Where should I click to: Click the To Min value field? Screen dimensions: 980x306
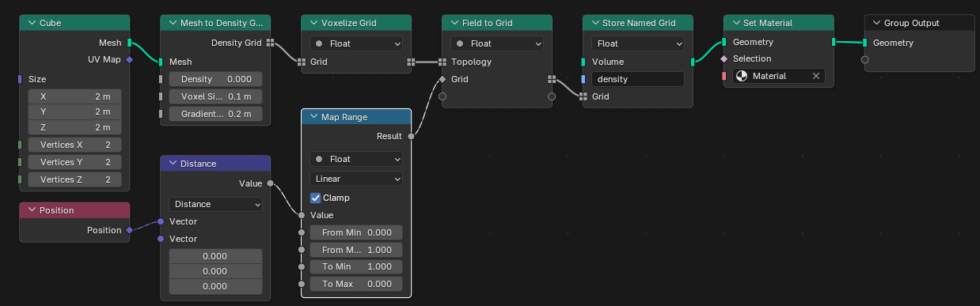(356, 267)
